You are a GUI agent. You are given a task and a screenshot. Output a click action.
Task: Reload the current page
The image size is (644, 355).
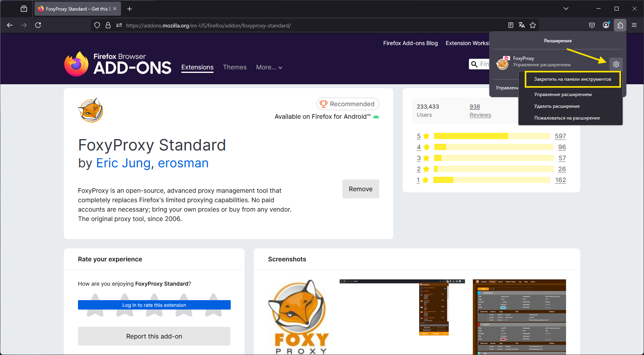click(38, 25)
